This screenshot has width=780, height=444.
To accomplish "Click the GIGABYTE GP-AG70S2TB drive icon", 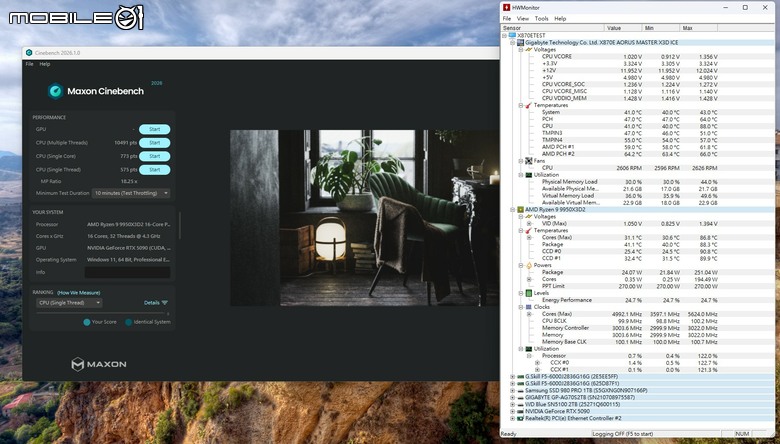I will [520, 398].
